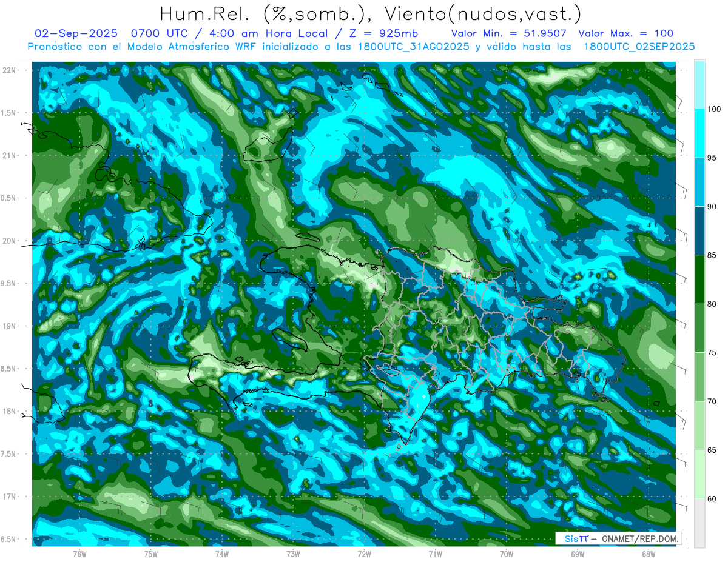Click the light green legend swatch between 65 and 70
The width and height of the screenshot is (728, 562).
pyautogui.click(x=699, y=426)
